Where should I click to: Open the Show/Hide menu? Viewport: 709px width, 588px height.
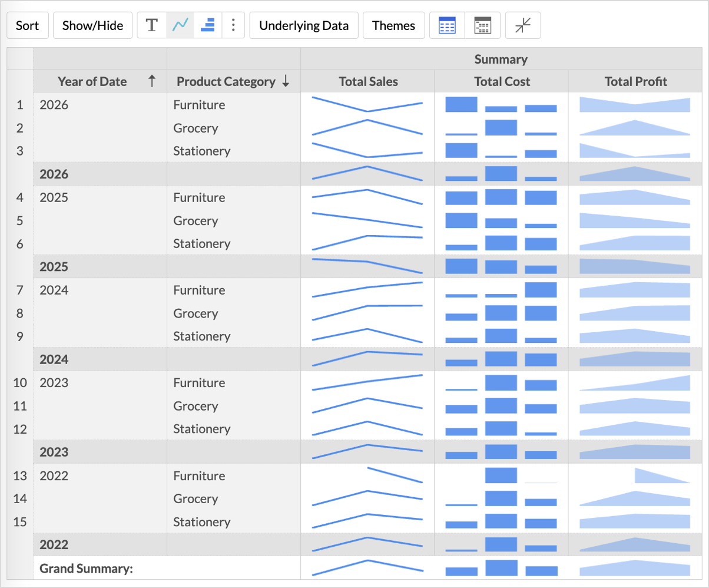pos(92,25)
